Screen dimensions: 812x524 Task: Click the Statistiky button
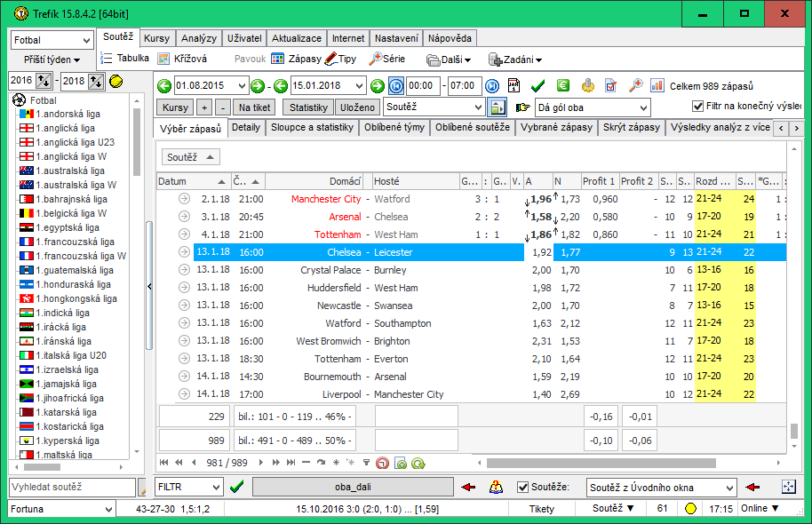(x=308, y=107)
